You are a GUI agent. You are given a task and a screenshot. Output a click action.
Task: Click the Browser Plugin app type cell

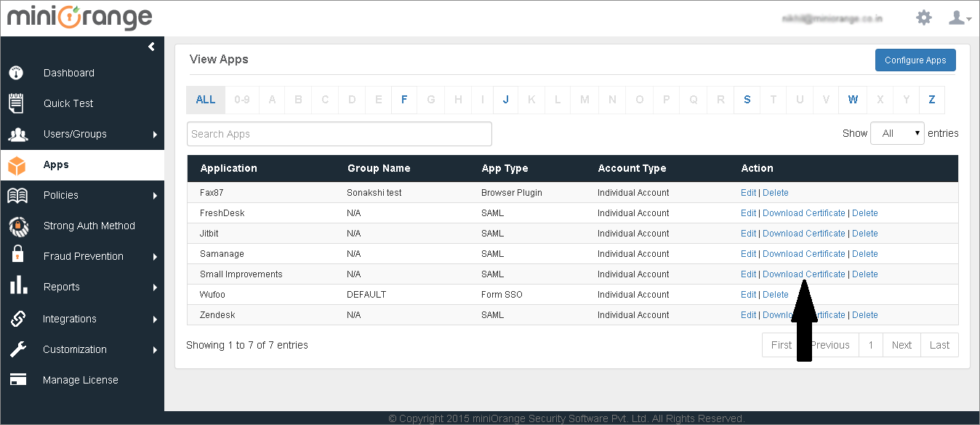[512, 193]
